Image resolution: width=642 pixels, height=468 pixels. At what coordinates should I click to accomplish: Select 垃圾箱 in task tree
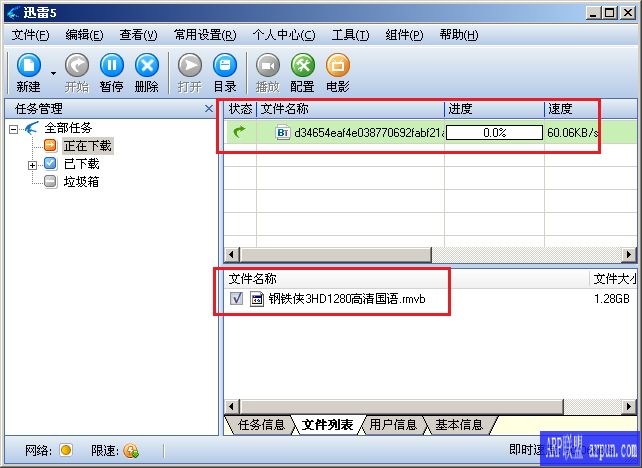pyautogui.click(x=81, y=182)
